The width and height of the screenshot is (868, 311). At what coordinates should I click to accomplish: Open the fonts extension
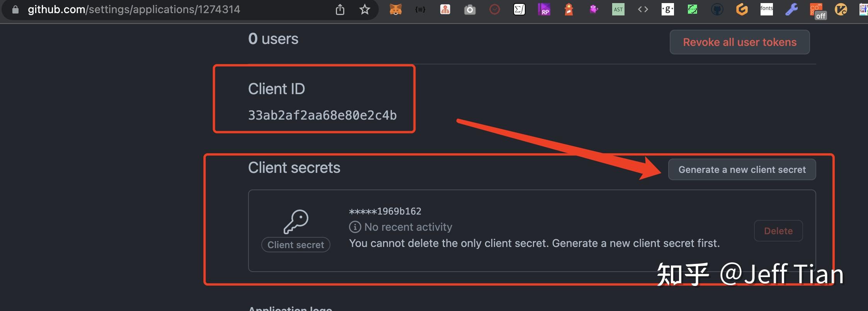coord(766,9)
